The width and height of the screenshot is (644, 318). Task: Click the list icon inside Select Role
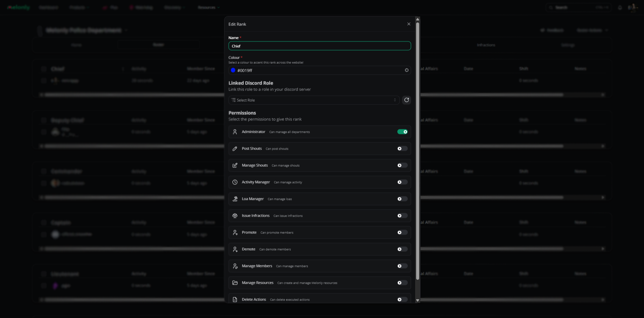pos(234,100)
